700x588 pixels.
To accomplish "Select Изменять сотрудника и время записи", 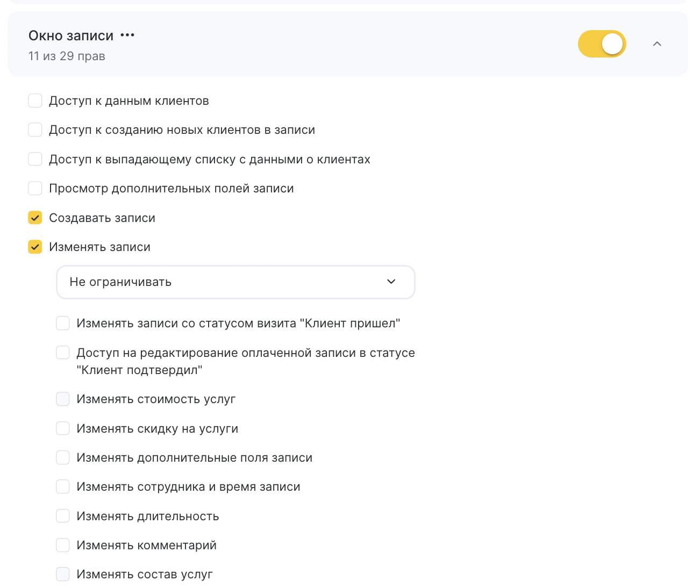I will (63, 487).
